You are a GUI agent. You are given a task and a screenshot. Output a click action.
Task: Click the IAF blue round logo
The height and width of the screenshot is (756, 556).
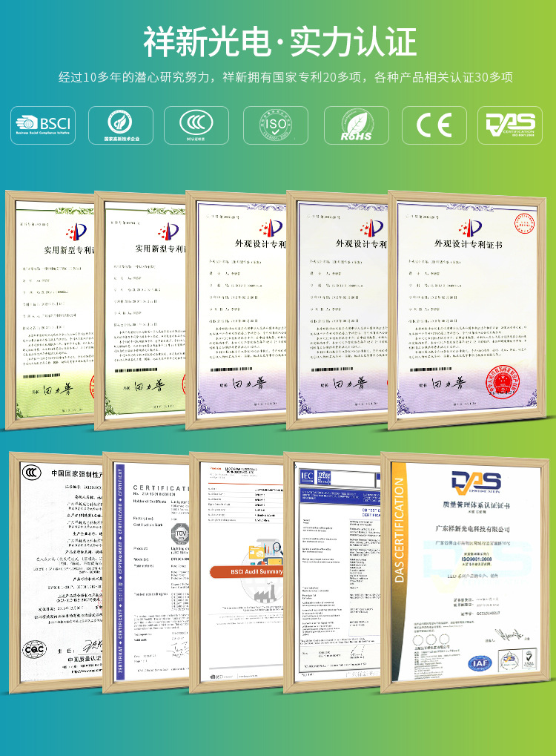tap(480, 663)
